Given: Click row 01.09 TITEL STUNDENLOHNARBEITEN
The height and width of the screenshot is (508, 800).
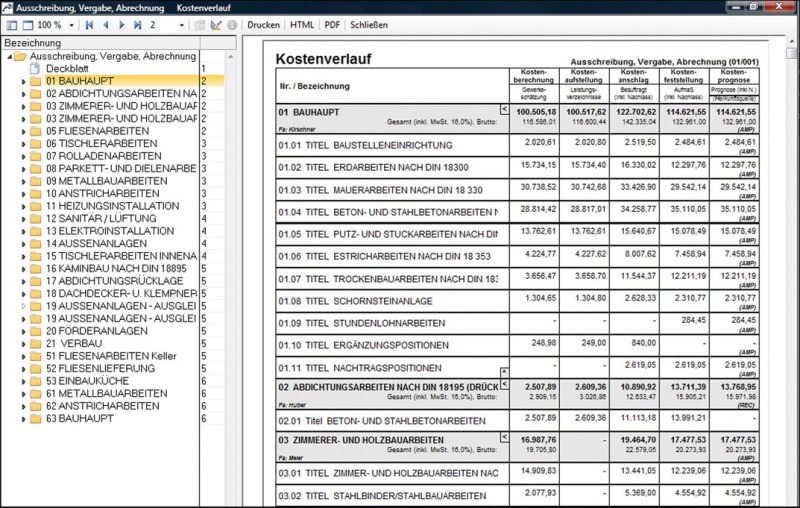Looking at the screenshot, I should click(x=517, y=323).
